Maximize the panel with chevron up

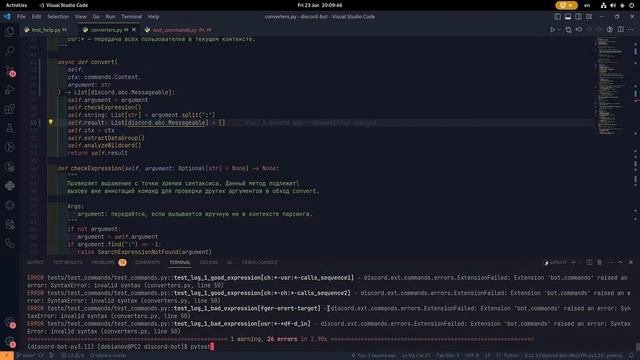620,262
